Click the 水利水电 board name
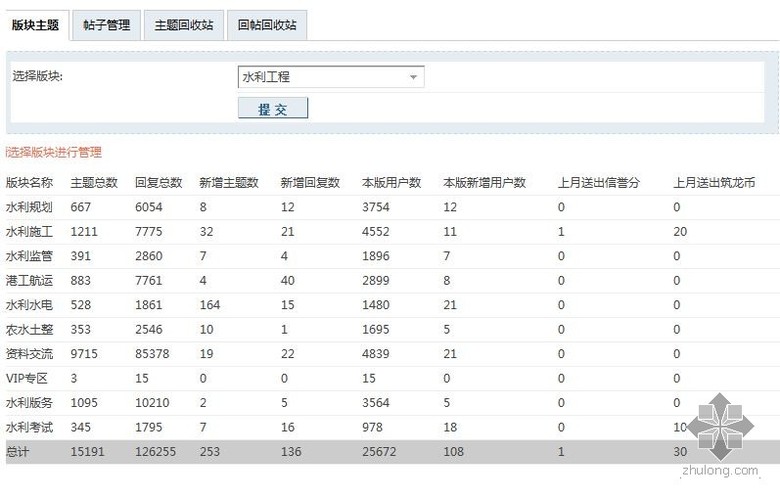The image size is (780, 498). pyautogui.click(x=30, y=305)
